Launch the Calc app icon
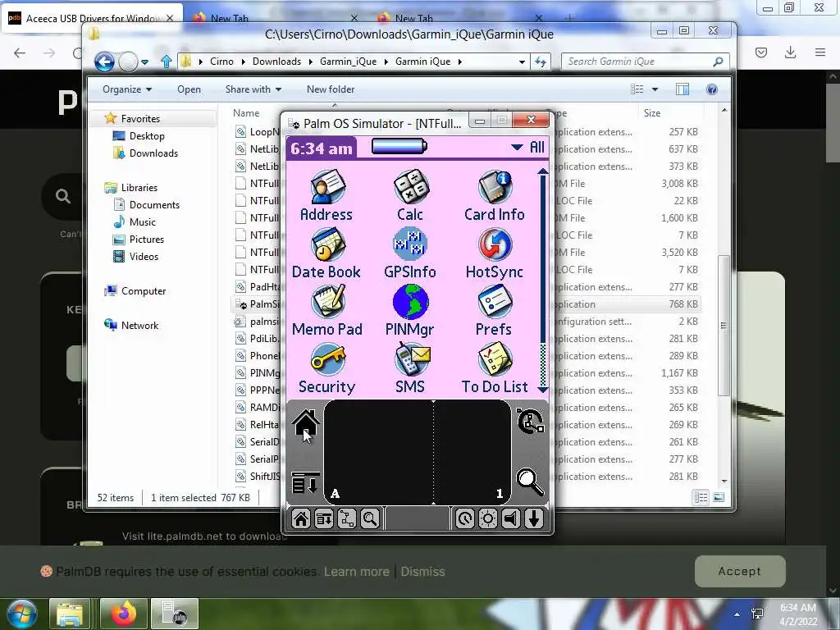Screen dimensions: 840x630 point(410,195)
